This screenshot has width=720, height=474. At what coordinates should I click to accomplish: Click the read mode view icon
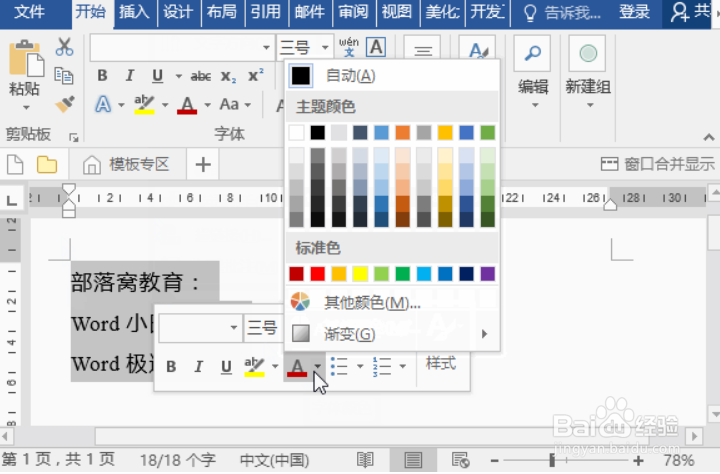(x=366, y=459)
